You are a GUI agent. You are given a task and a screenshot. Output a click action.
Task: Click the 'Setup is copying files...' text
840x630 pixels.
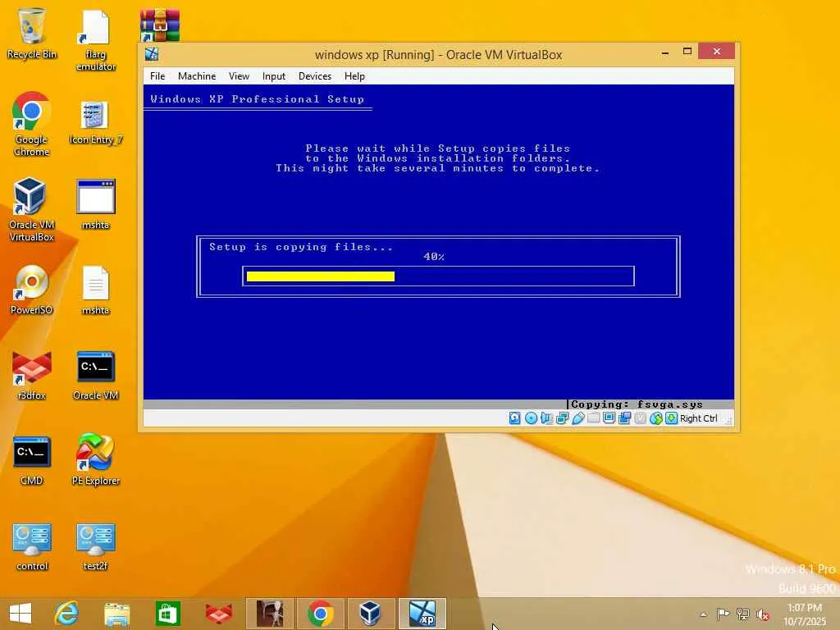301,247
